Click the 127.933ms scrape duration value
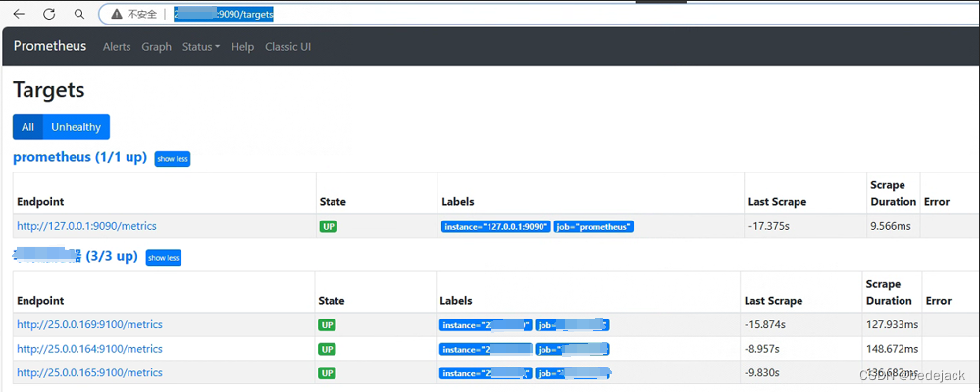Viewport: 980px width, 392px height. [x=892, y=324]
